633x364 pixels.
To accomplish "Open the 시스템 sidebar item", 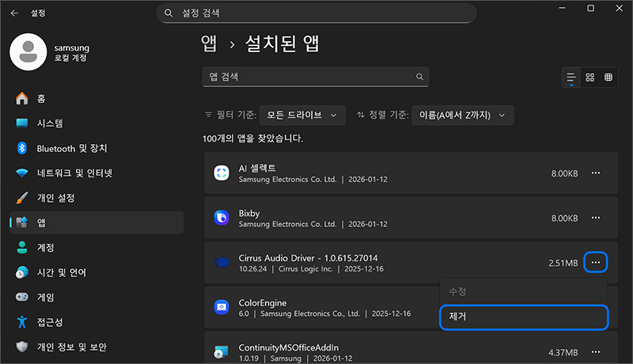I will tap(97, 123).
